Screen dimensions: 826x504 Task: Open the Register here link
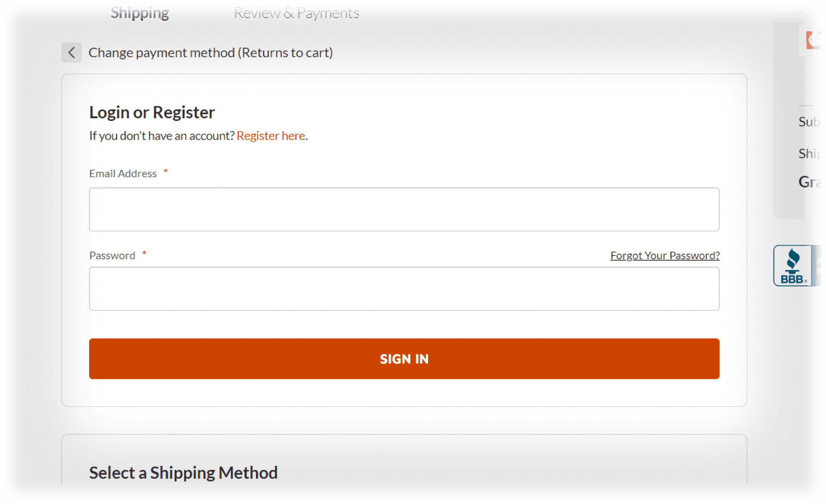point(270,135)
